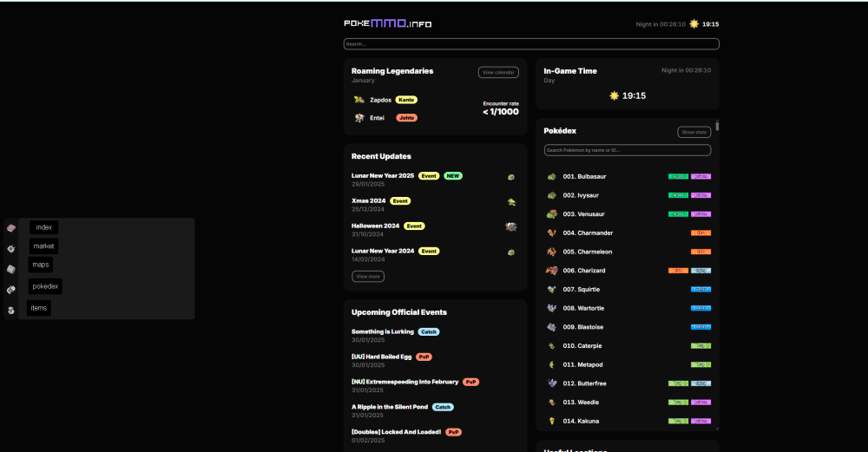
Task: Click View more under Recent Updates
Action: coord(368,276)
